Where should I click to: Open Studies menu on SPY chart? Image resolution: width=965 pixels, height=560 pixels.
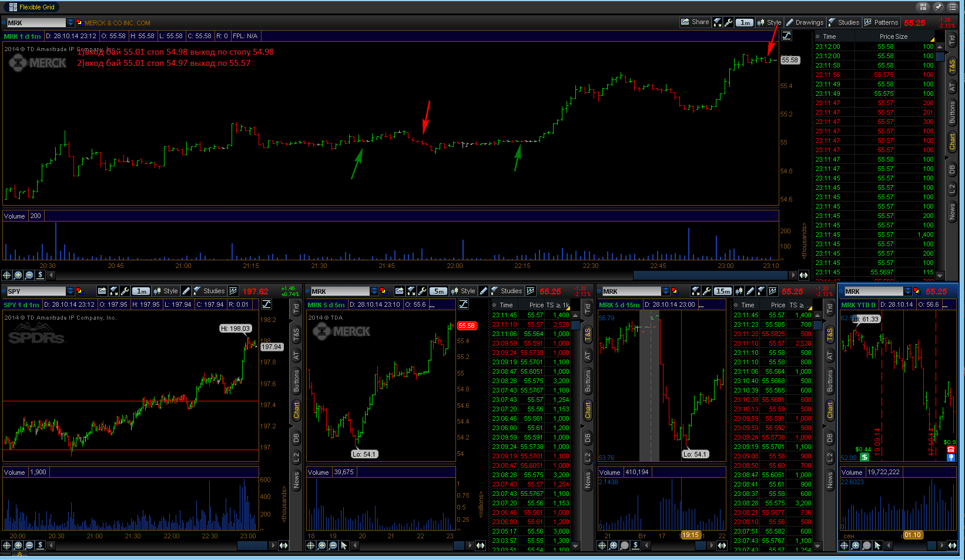pyautogui.click(x=209, y=291)
